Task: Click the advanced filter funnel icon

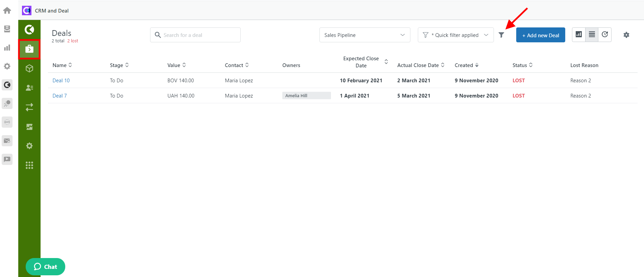Action: (501, 35)
